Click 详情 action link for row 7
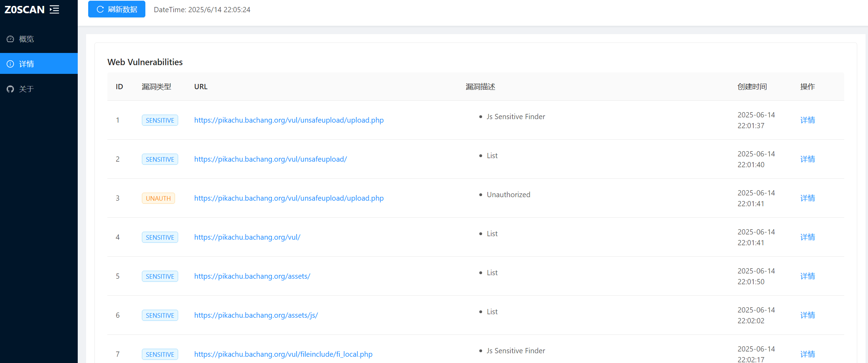This screenshot has width=868, height=363. [x=808, y=354]
